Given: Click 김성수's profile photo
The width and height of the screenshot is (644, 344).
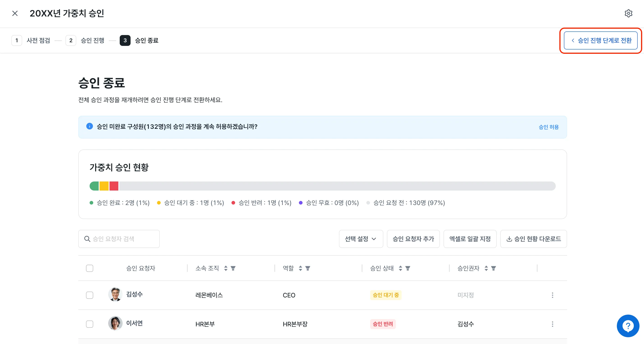Looking at the screenshot, I should [x=115, y=294].
